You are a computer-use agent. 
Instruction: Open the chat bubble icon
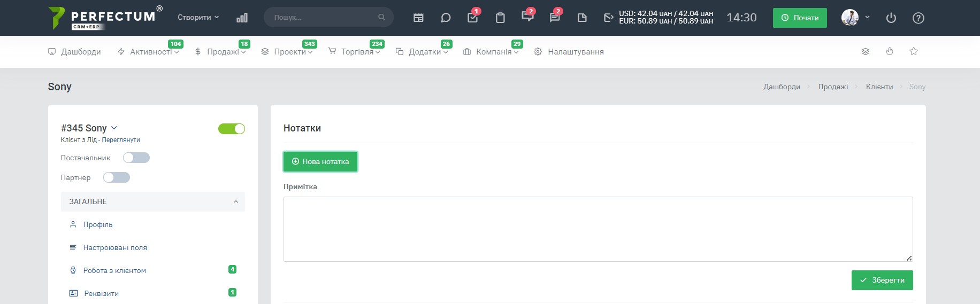click(x=445, y=18)
